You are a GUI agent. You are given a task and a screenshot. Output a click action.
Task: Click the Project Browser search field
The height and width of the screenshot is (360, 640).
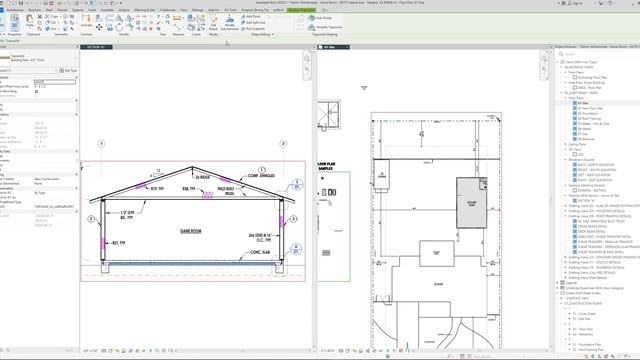598,54
